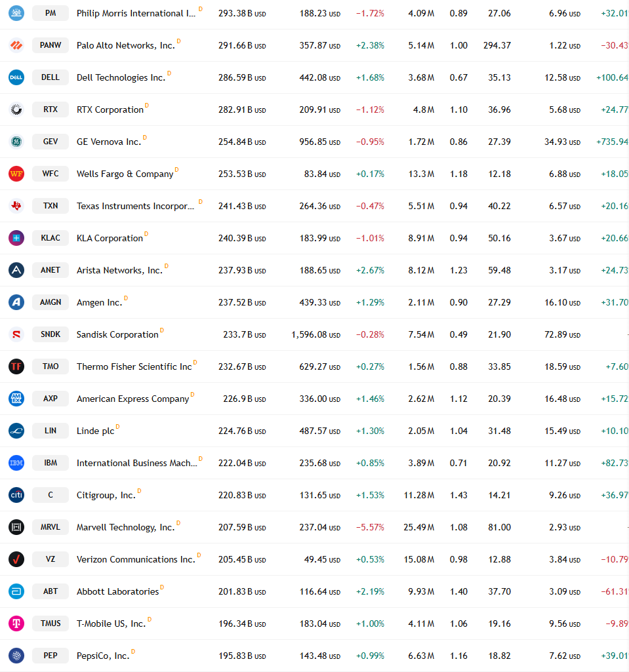Open the DELL ticker badge
Viewport: 629px width, 672px height.
(x=51, y=77)
